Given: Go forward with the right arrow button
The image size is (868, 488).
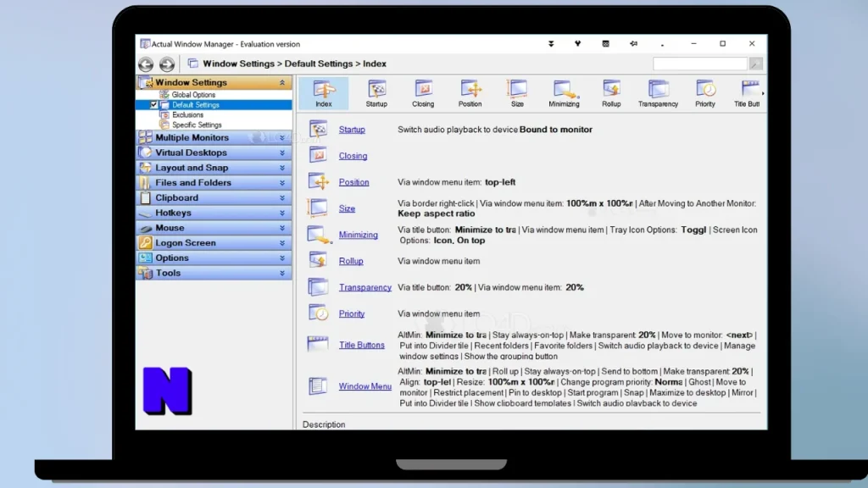Looking at the screenshot, I should 167,64.
